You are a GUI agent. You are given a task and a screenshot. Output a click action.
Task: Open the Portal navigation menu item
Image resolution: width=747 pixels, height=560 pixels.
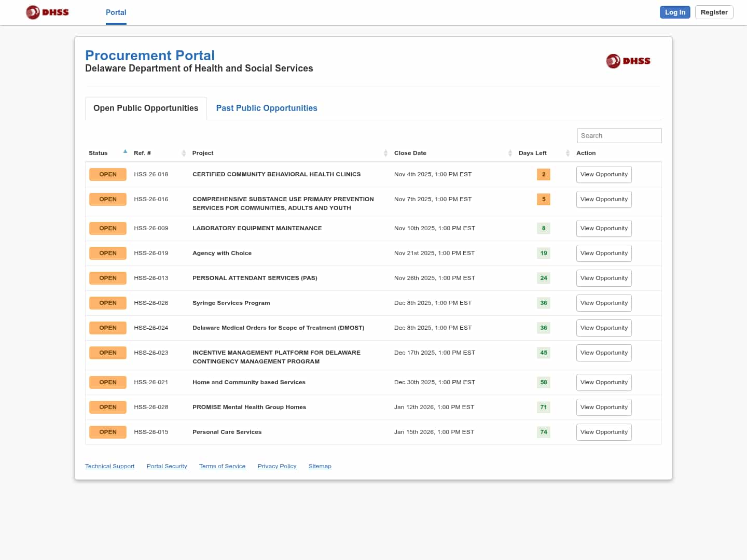tap(116, 12)
